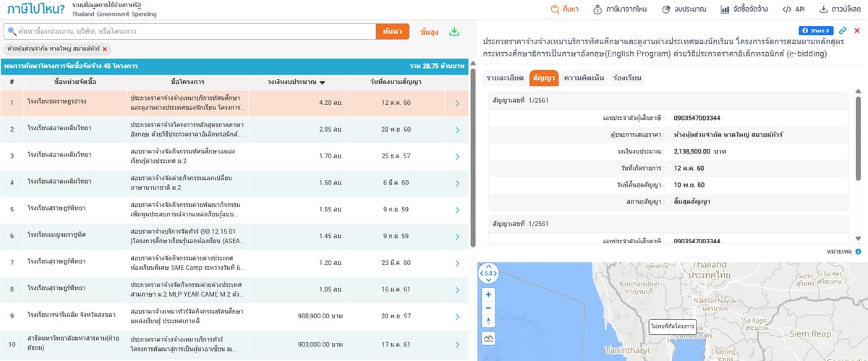Toggle the map terrain layer icon
Viewport: 868px width, 361px height.
click(x=488, y=338)
